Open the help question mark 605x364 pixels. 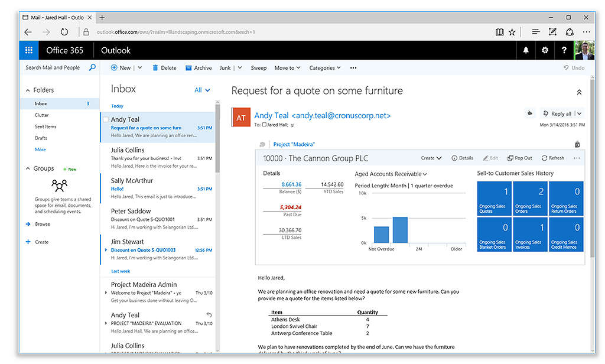564,50
